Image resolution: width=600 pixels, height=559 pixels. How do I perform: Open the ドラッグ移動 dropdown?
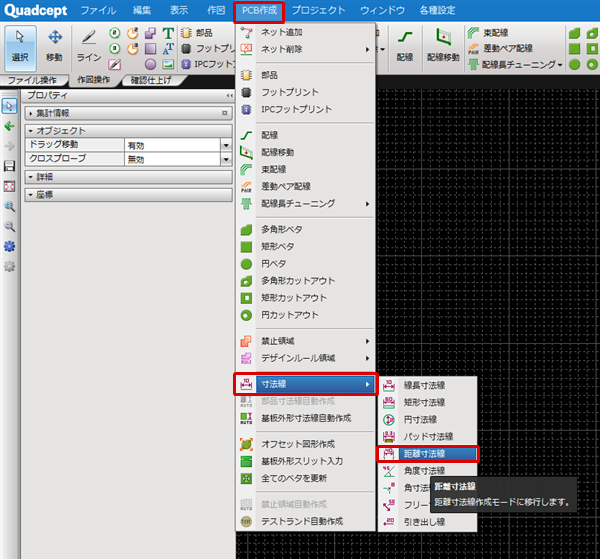click(x=226, y=145)
